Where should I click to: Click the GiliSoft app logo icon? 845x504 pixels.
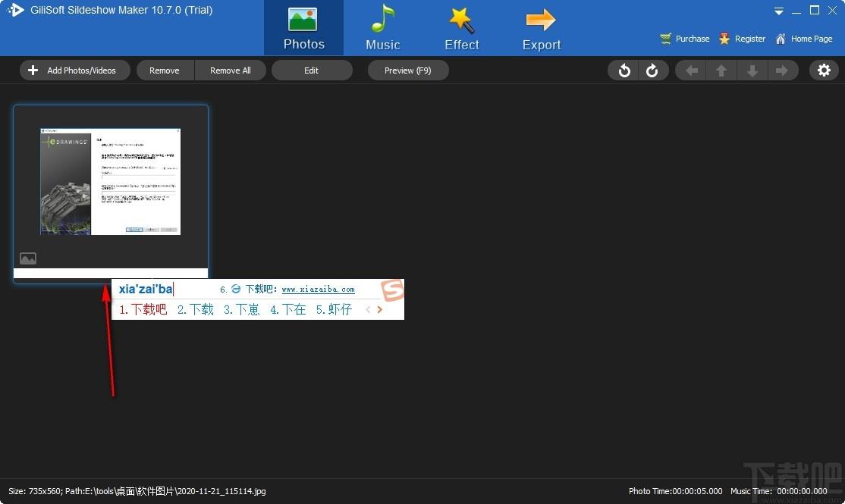pyautogui.click(x=15, y=10)
